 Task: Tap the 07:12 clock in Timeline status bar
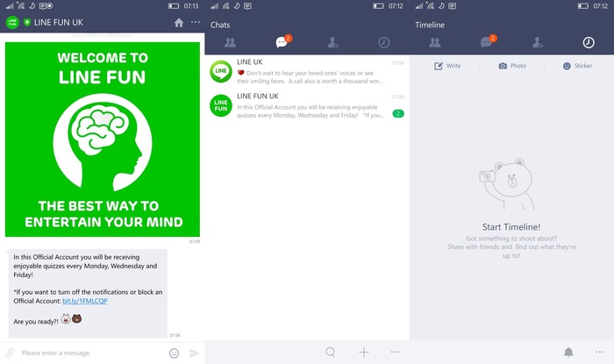[600, 6]
